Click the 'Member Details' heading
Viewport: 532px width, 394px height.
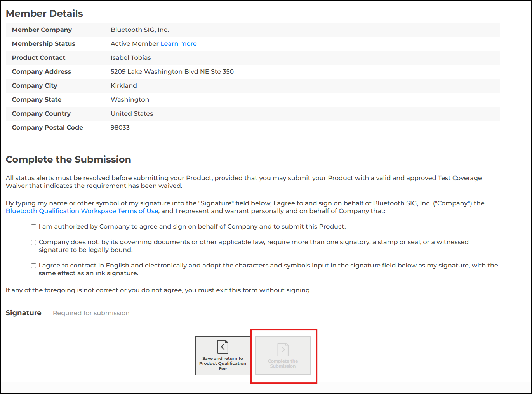click(44, 14)
